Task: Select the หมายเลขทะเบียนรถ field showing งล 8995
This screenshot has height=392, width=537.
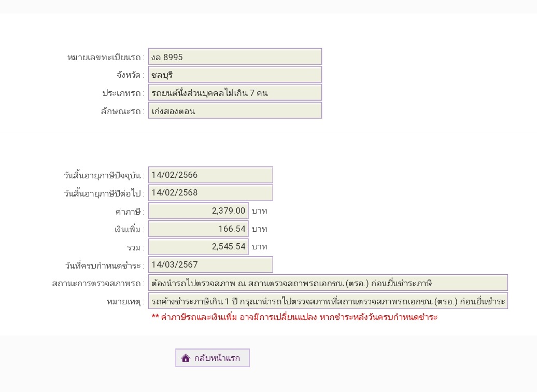Action: (235, 57)
